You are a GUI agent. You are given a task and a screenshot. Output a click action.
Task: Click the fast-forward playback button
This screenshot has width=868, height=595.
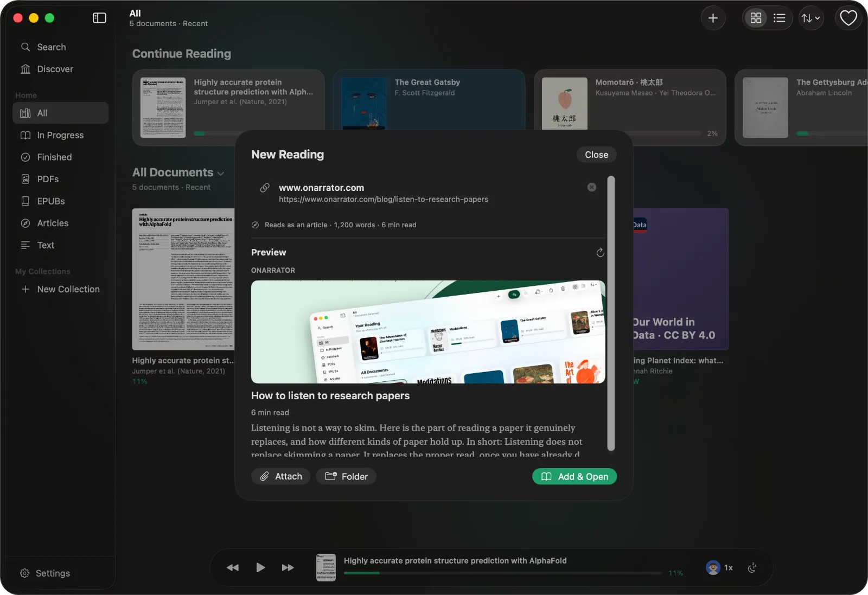coord(288,567)
